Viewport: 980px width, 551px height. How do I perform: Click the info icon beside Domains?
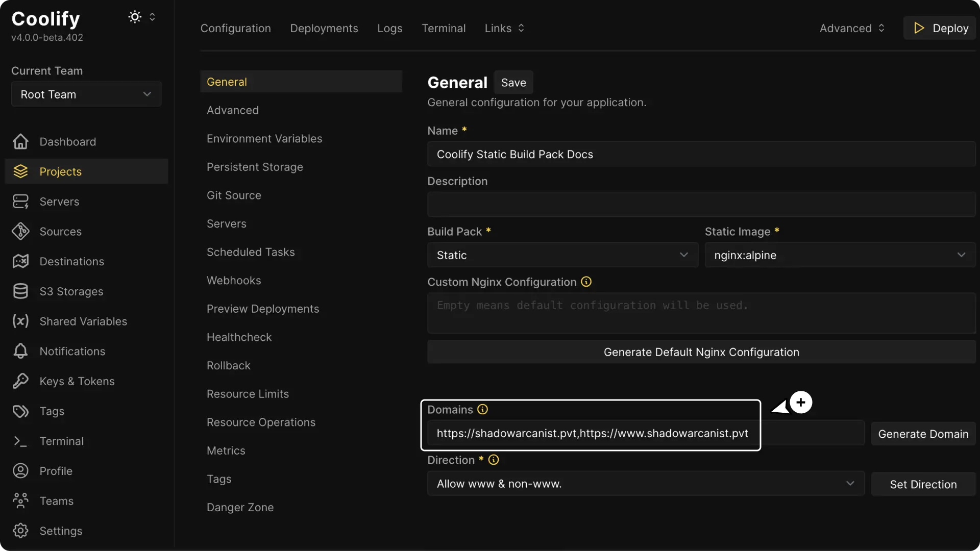pyautogui.click(x=482, y=409)
